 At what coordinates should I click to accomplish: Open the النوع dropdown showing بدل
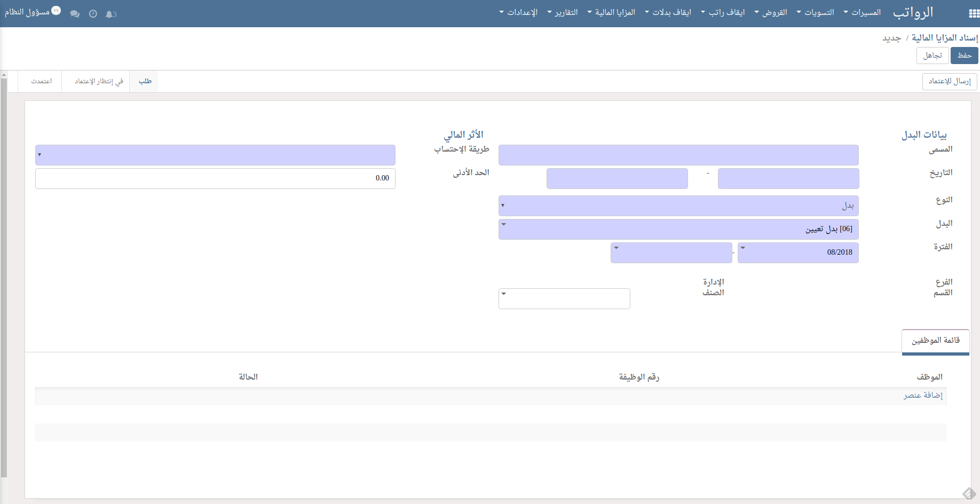click(678, 206)
